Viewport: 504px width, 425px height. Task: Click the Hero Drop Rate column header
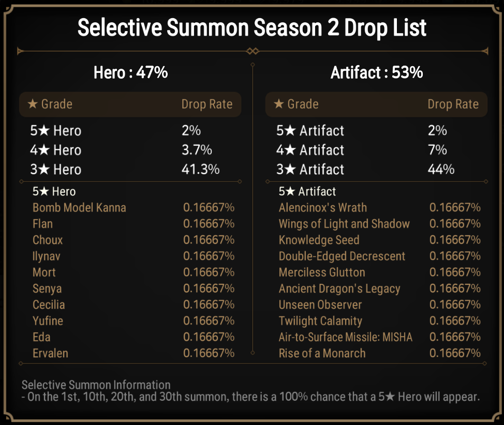207,104
